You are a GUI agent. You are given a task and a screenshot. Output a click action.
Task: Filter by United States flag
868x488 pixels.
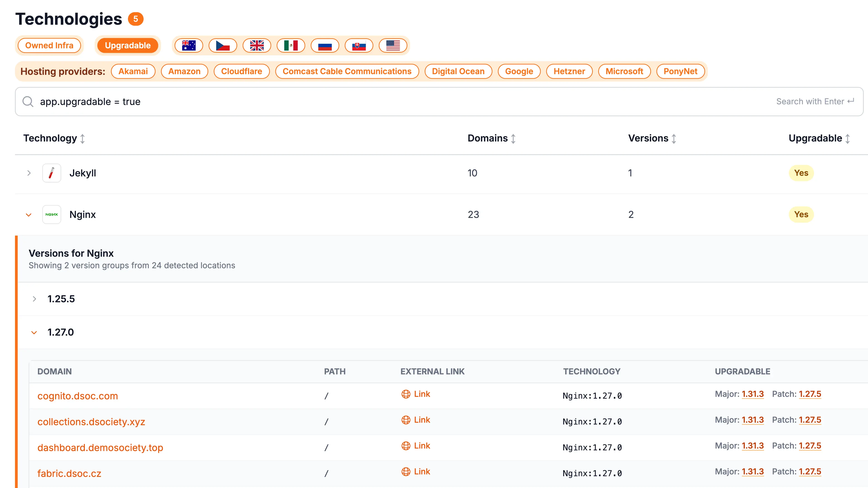point(393,45)
